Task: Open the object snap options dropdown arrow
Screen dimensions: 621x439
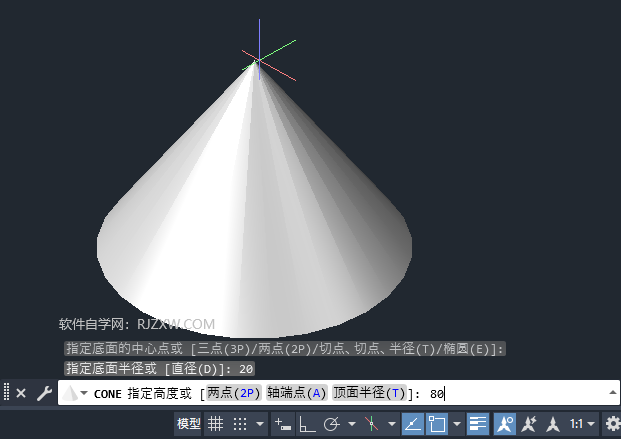Action: pyautogui.click(x=457, y=424)
